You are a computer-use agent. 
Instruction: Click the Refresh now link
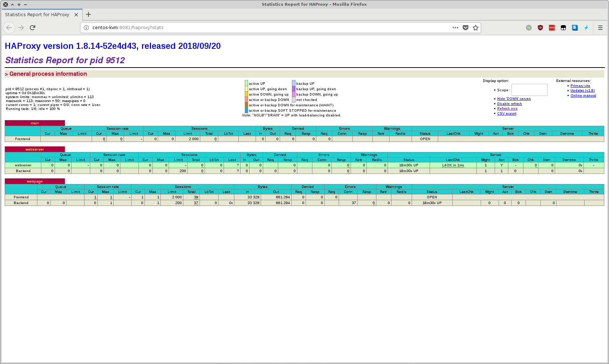tap(507, 109)
